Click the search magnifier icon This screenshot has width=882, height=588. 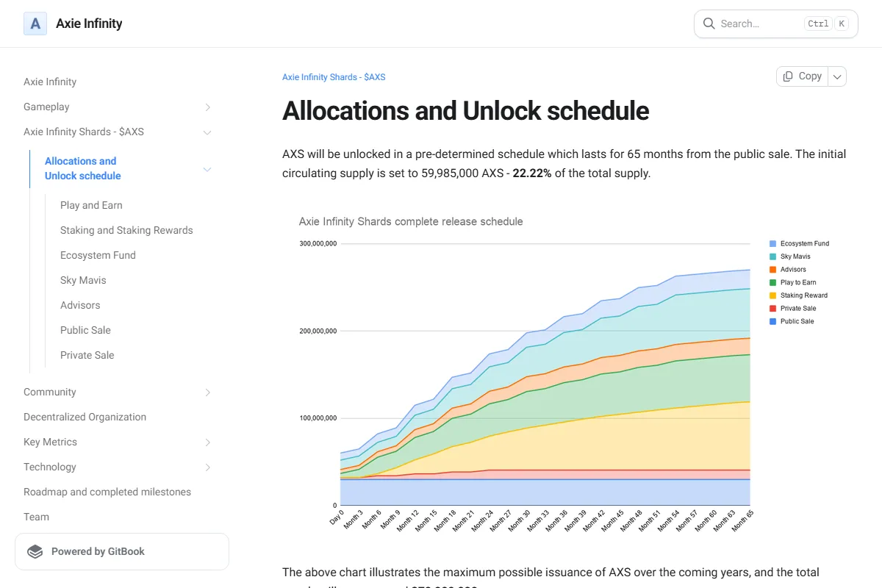click(x=709, y=24)
